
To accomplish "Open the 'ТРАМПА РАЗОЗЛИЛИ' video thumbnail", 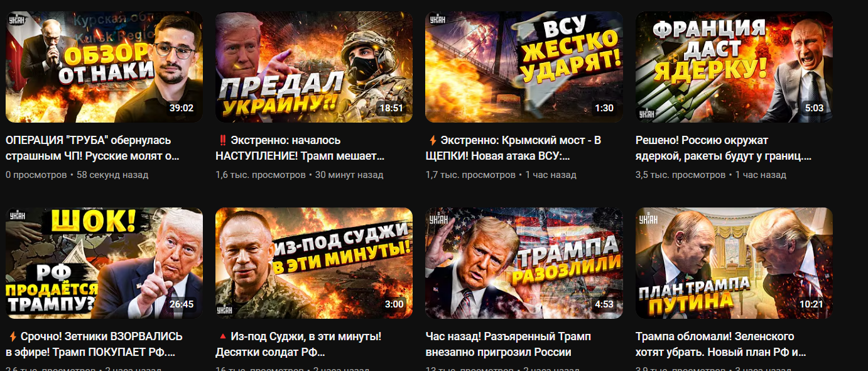I will pos(524,263).
